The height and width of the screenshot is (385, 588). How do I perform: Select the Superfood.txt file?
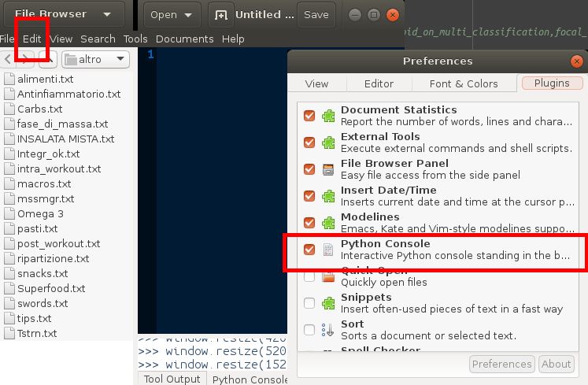(x=51, y=289)
